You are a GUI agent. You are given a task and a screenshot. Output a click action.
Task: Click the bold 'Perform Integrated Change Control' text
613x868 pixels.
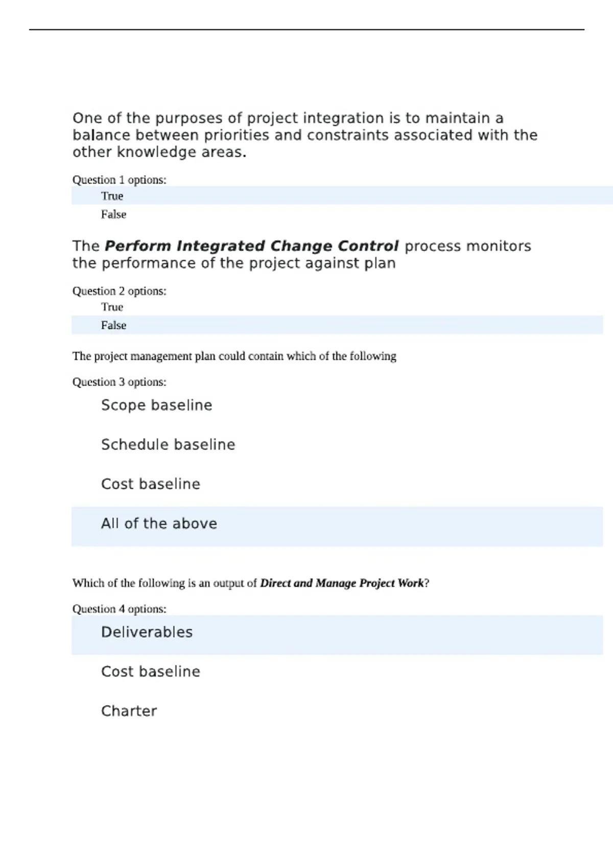(251, 246)
